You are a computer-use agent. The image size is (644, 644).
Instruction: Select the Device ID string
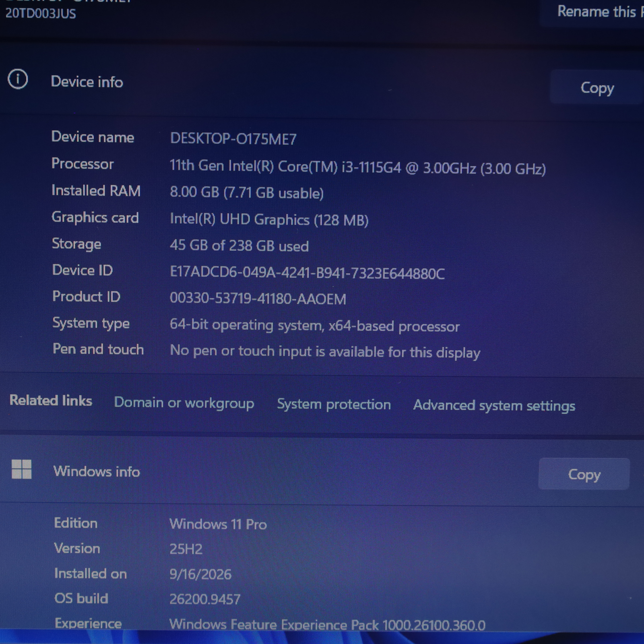(x=307, y=273)
